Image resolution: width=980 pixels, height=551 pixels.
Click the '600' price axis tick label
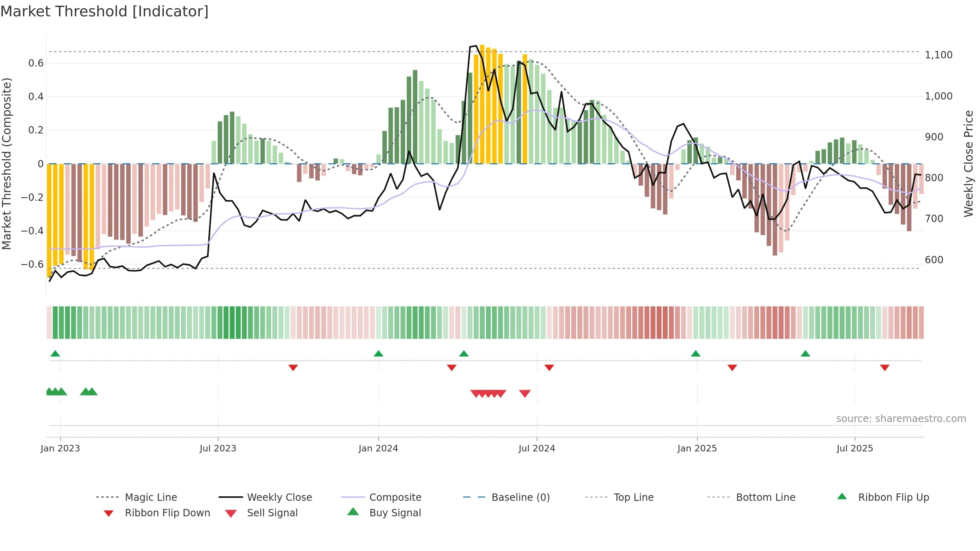[x=934, y=260]
